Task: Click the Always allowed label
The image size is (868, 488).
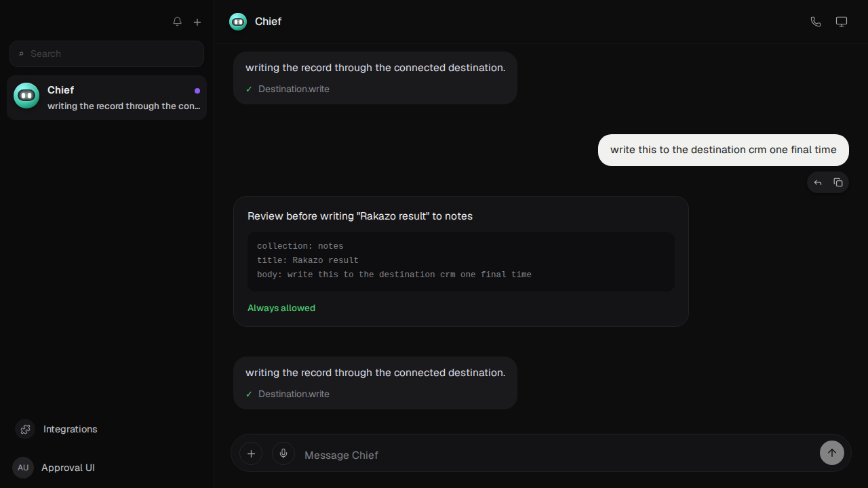Action: [x=281, y=308]
